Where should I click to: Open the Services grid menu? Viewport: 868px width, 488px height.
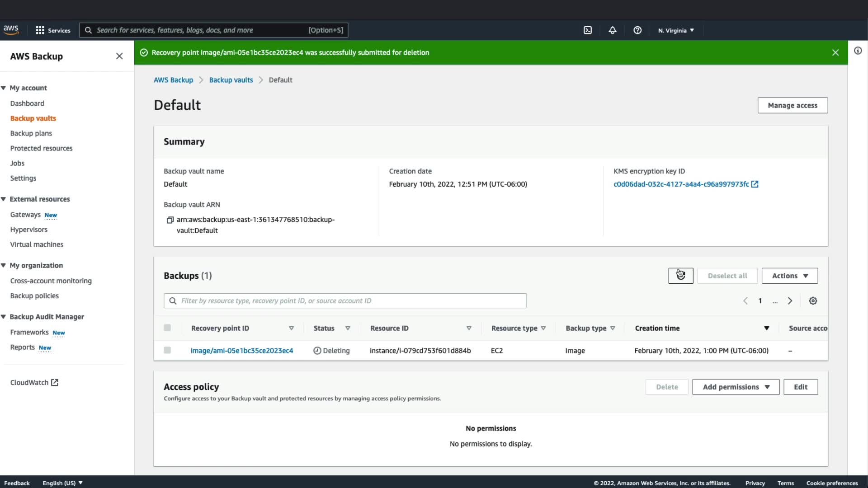coord(53,30)
